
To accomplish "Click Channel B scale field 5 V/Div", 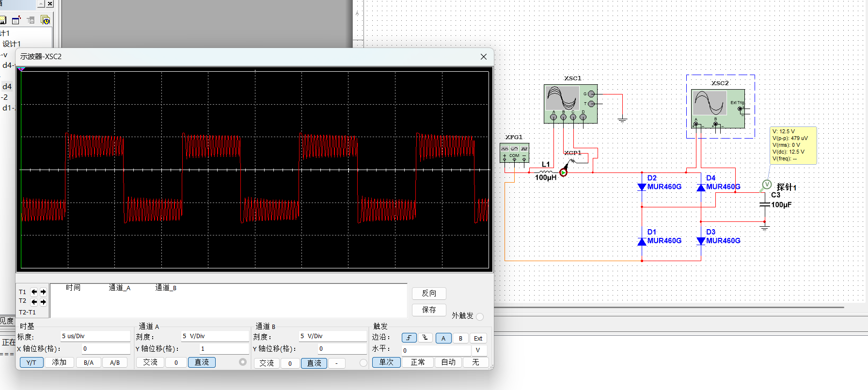I will [332, 336].
